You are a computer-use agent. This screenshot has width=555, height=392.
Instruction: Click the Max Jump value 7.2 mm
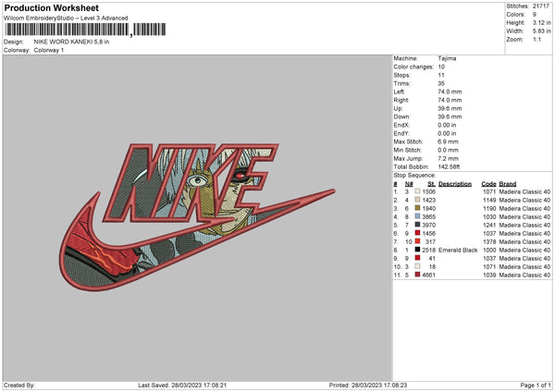(448, 158)
